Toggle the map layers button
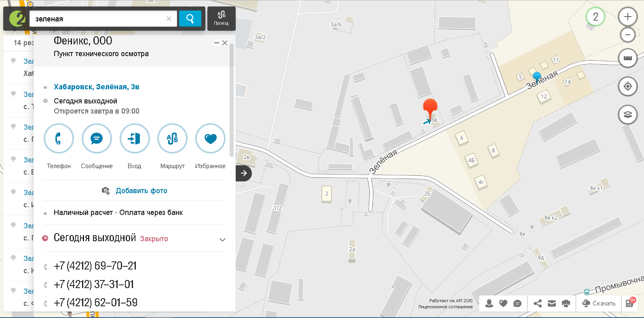The width and height of the screenshot is (644, 318). [627, 115]
